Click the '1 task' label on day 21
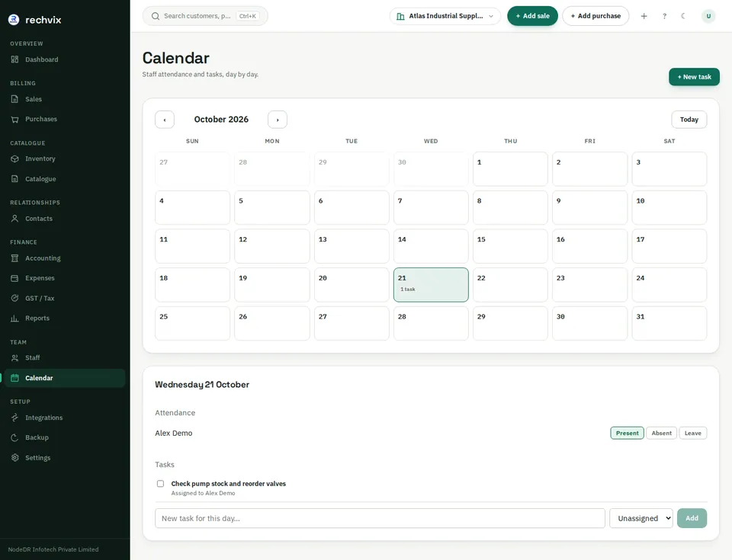Screen dimensions: 732x560 407,290
